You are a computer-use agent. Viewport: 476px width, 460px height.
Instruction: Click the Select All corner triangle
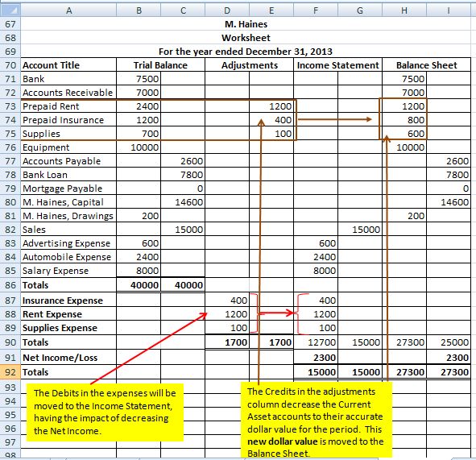click(x=10, y=10)
